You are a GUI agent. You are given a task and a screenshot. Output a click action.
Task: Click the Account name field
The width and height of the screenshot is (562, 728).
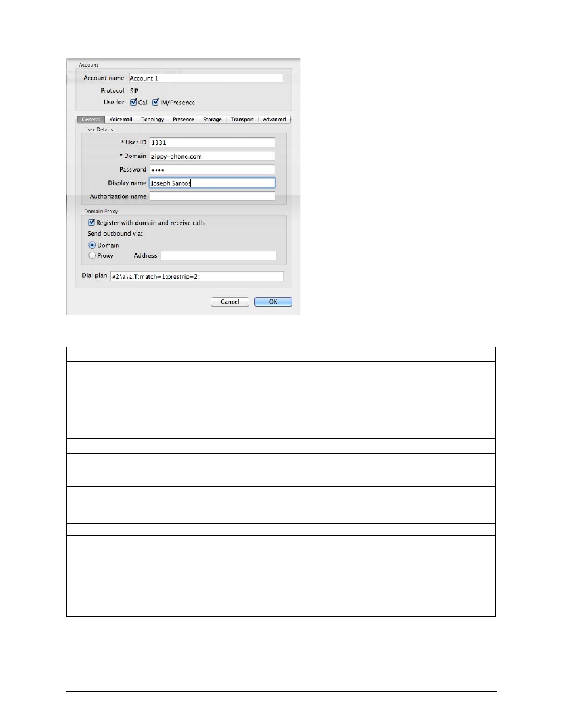pyautogui.click(x=206, y=78)
